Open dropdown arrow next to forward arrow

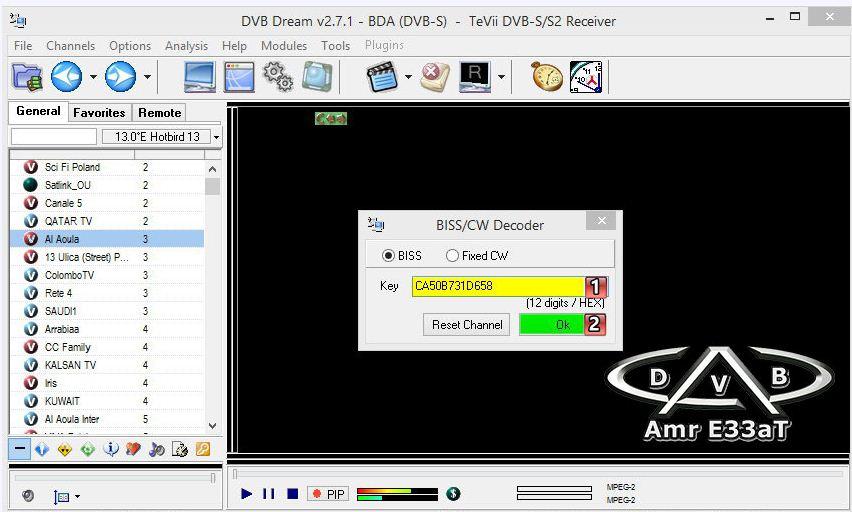147,77
